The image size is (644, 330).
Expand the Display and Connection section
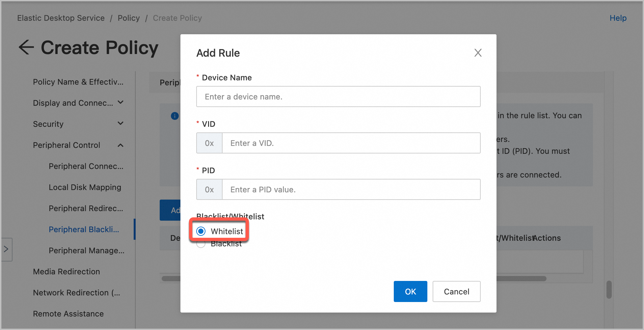coord(121,102)
